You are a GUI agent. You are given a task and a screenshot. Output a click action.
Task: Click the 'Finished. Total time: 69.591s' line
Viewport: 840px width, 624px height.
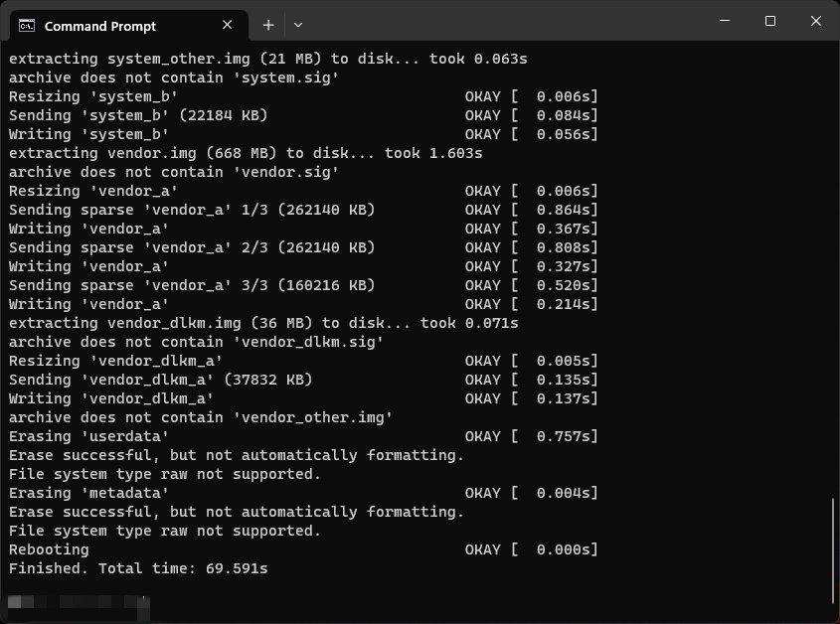pyautogui.click(x=138, y=568)
